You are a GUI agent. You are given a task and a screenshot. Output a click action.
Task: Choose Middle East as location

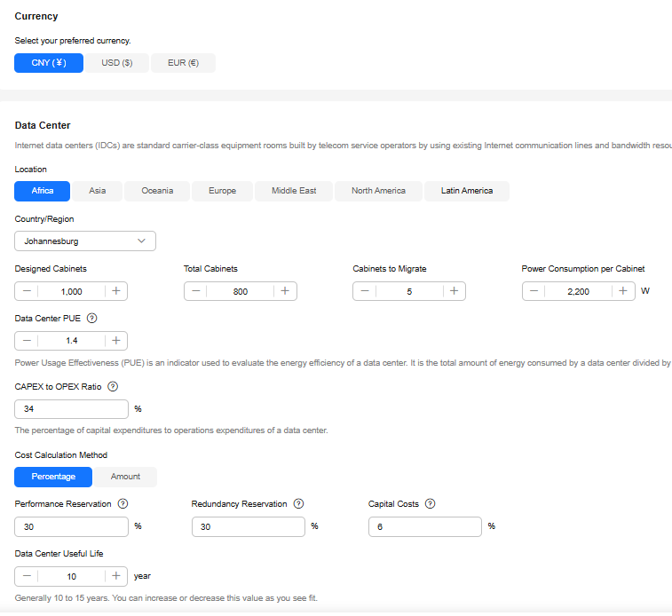[294, 191]
